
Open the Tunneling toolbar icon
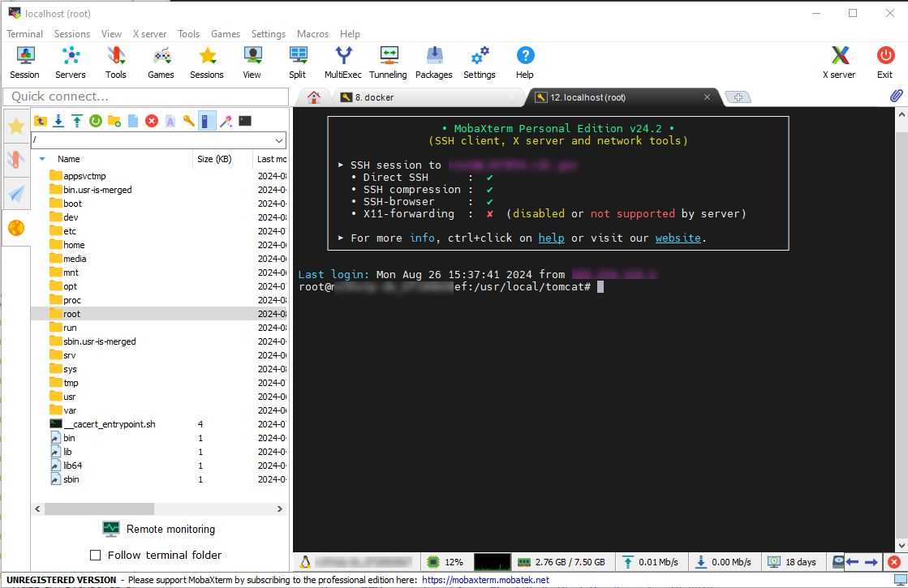388,63
